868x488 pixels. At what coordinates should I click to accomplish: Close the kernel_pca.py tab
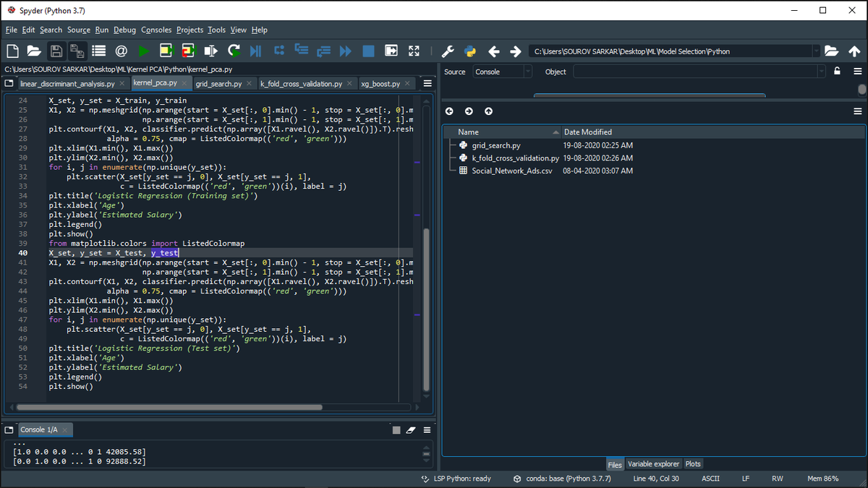point(183,83)
